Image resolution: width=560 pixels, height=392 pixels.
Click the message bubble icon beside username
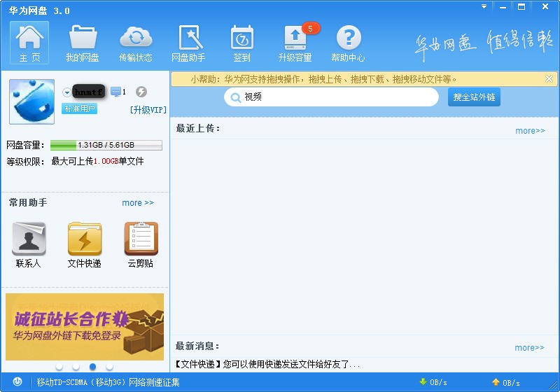tap(115, 92)
